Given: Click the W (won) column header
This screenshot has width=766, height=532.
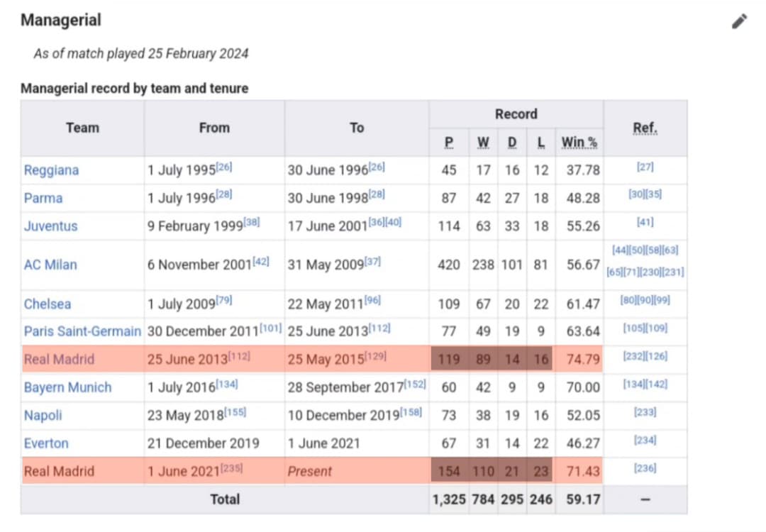Looking at the screenshot, I should pos(483,143).
